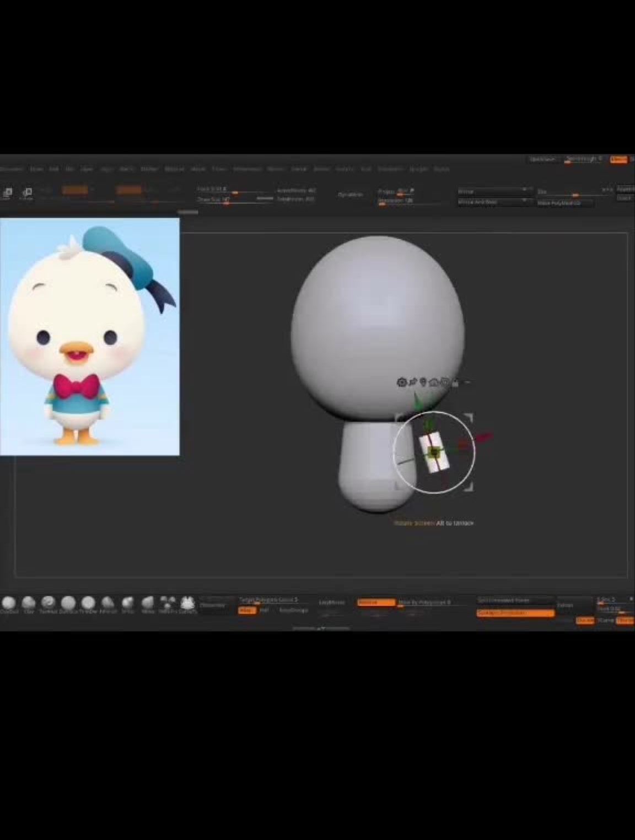Click the DynaMesh button
635x840 pixels.
pos(350,195)
